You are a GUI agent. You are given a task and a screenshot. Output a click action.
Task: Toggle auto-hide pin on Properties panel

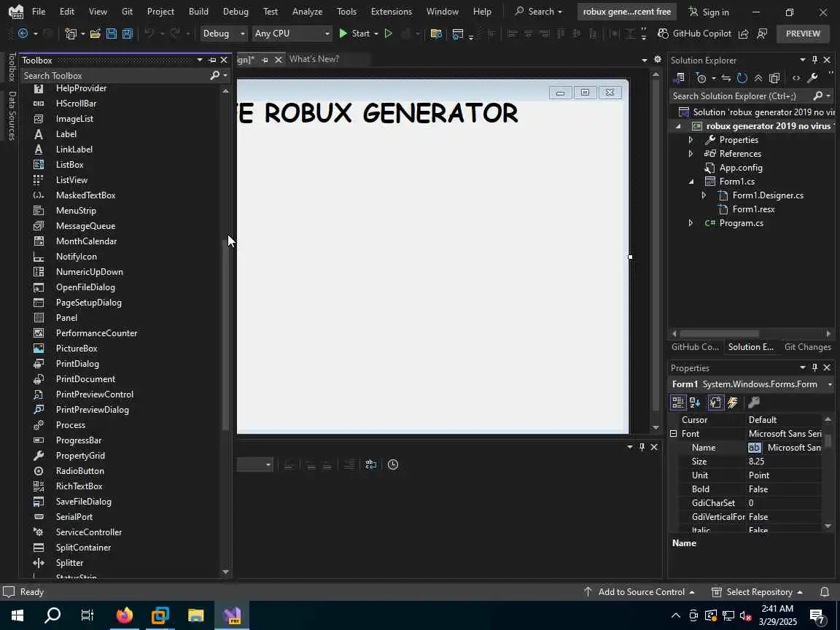[x=814, y=367]
